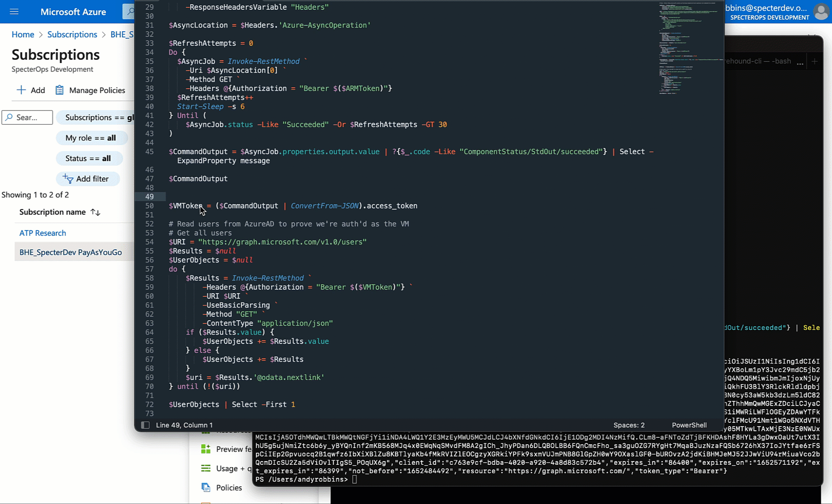The height and width of the screenshot is (504, 832).
Task: Click the Manage Policies button label
Action: click(97, 90)
